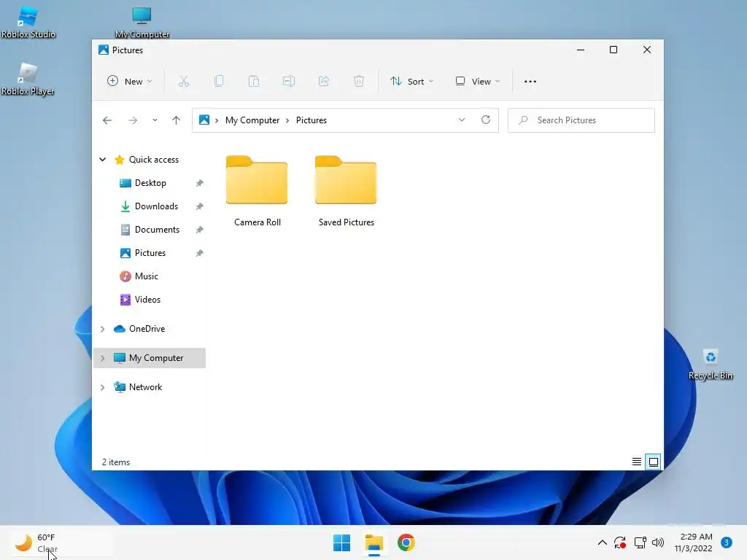
Task: Expand the OneDrive tree node
Action: pyautogui.click(x=102, y=329)
